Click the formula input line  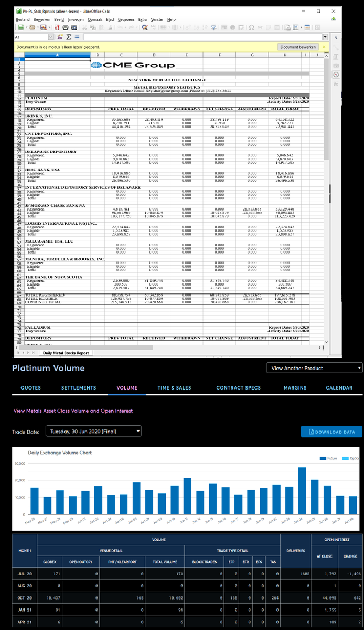tap(202, 37)
